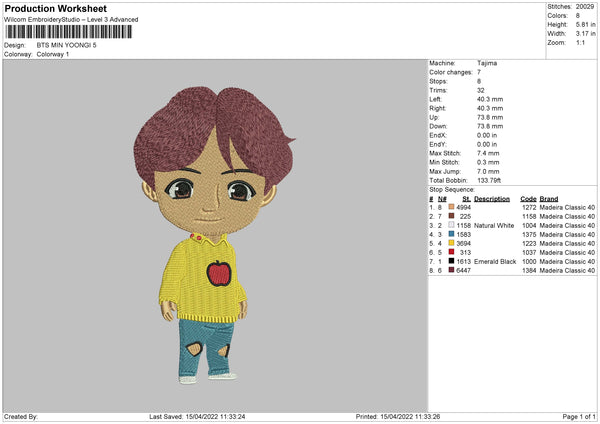Click the barcode under Wilcom EmbroideryStudio
Screen dimensions: 600x424
pos(68,32)
